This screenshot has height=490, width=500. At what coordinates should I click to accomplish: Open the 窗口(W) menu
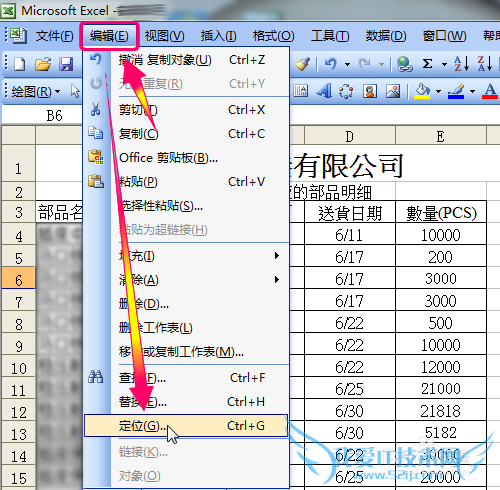click(444, 36)
